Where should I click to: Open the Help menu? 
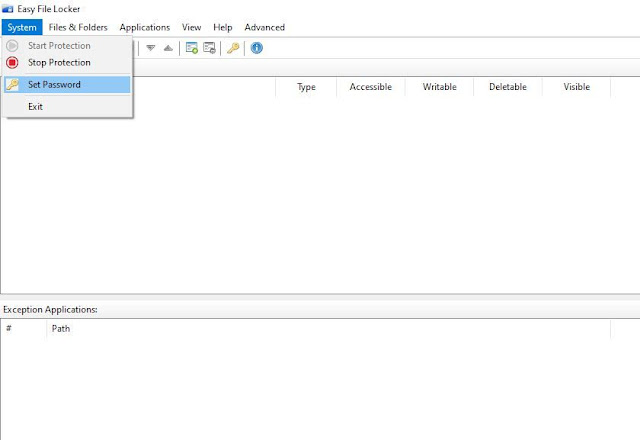point(222,27)
